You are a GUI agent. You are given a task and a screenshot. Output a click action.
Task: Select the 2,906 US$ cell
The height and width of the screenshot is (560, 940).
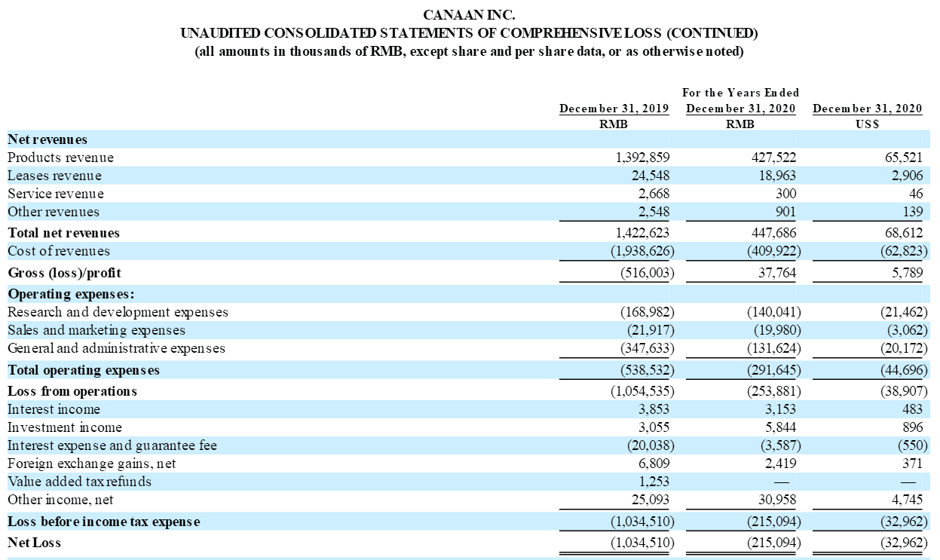point(907,176)
